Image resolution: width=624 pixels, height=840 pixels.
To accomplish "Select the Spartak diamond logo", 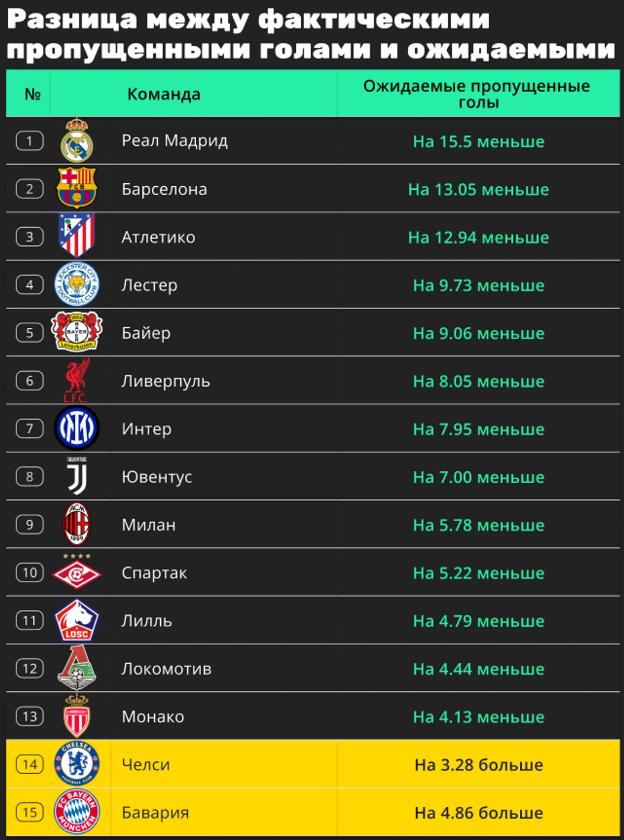I will [x=77, y=573].
